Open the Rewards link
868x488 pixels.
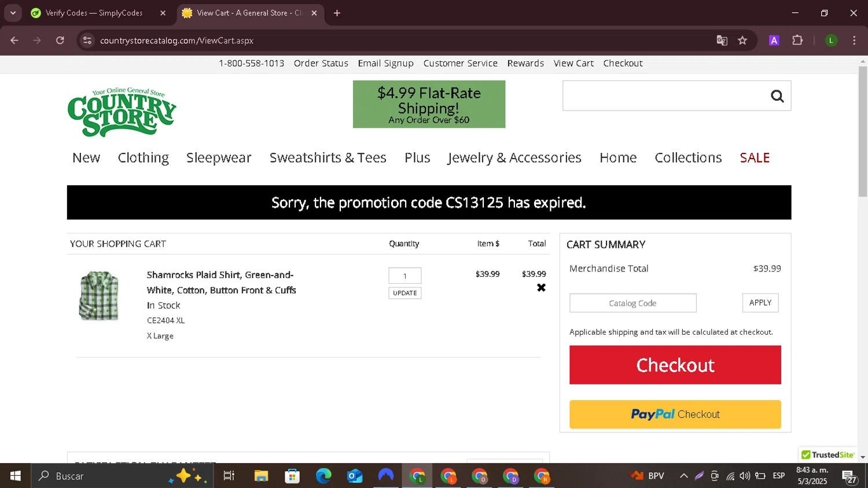click(x=525, y=63)
